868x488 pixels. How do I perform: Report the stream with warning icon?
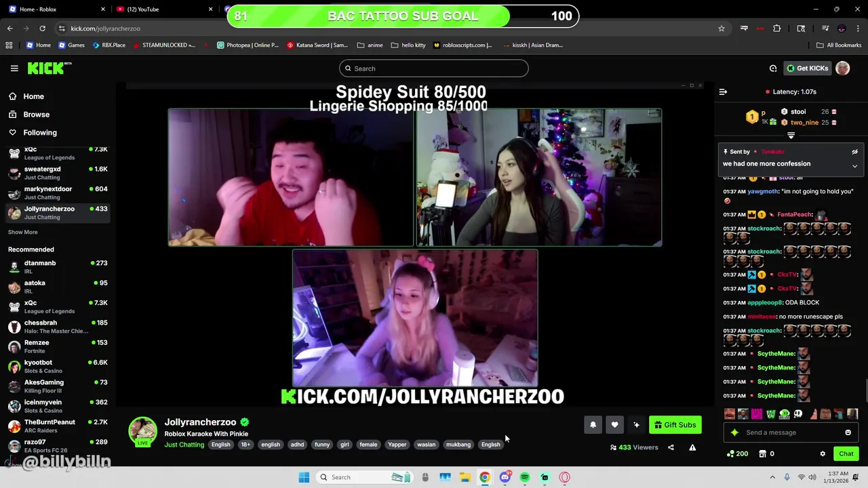692,447
